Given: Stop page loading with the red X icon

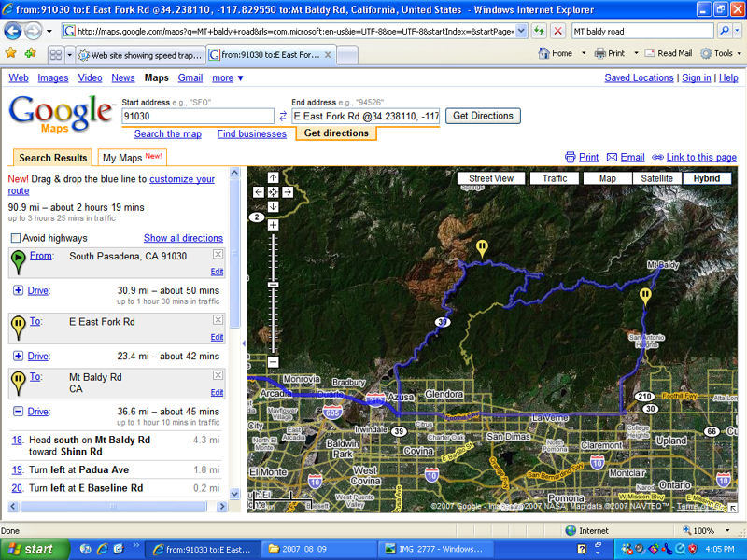Looking at the screenshot, I should 557,32.
